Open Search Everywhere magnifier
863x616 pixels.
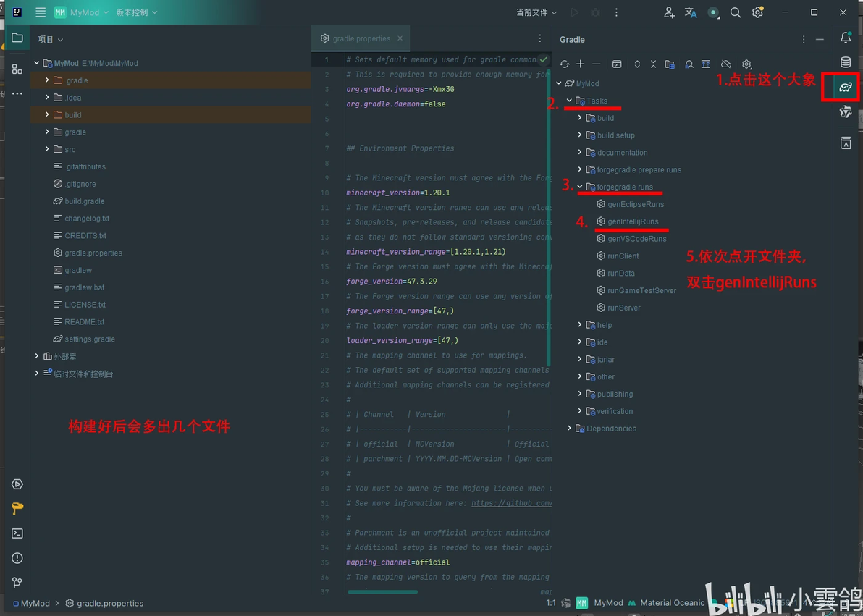coord(736,12)
